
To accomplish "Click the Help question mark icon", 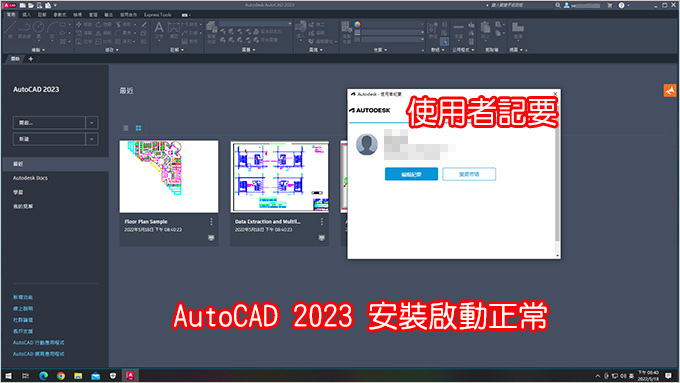I will [621, 5].
